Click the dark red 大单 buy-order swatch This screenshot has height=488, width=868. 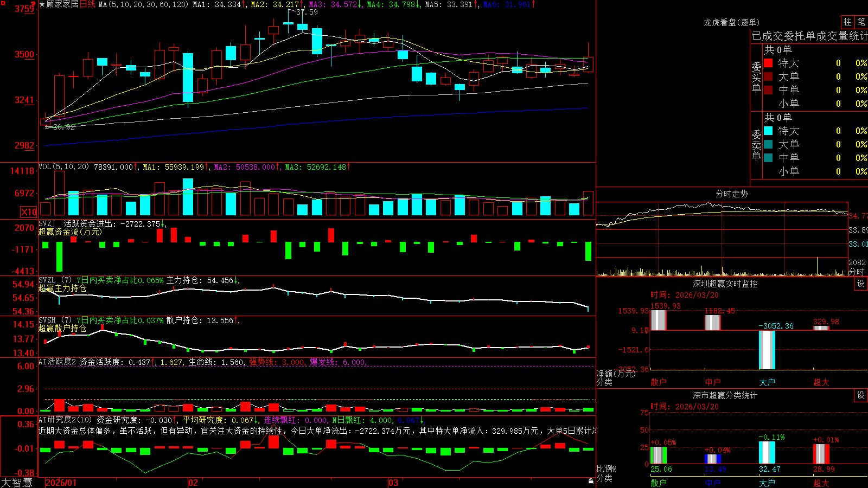click(x=768, y=76)
